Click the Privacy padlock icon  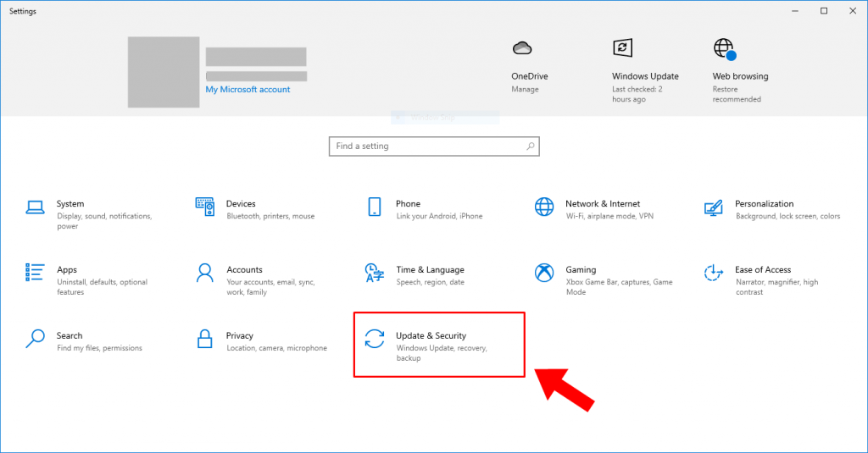pos(205,339)
